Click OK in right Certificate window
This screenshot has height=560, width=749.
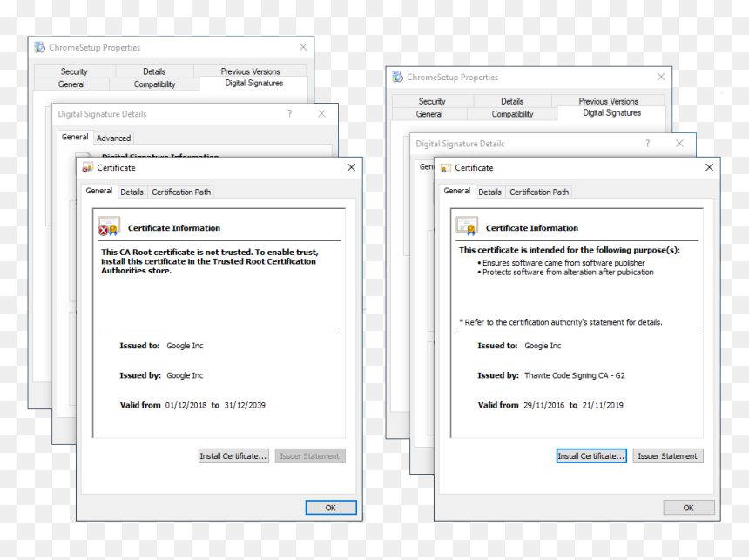(x=688, y=508)
